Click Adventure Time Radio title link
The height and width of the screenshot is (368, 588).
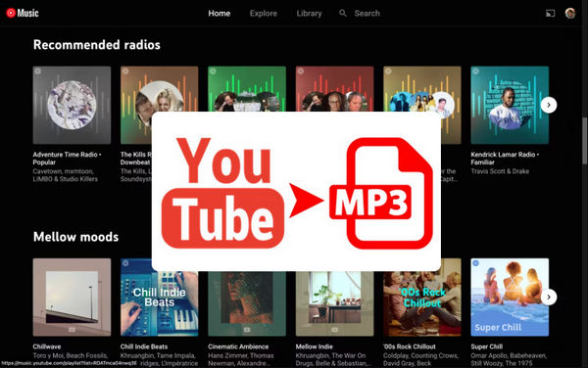pyautogui.click(x=67, y=159)
